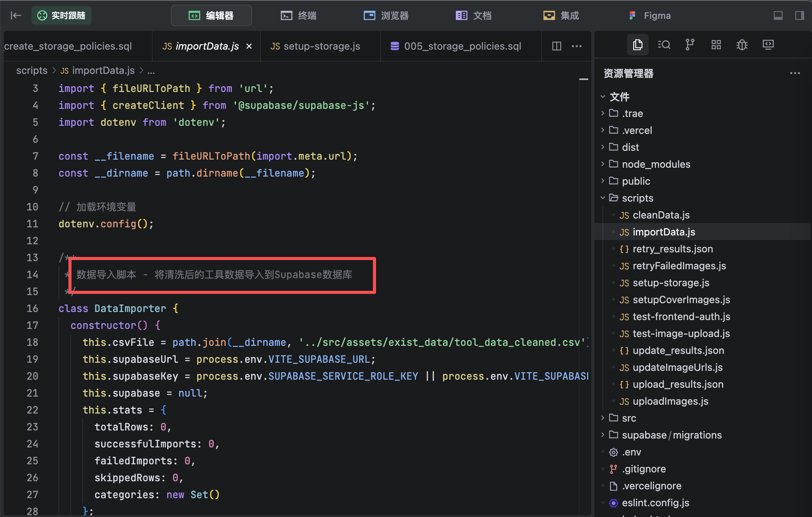Open retryFailedImages.js in the file tree
Screen dimensions: 812x517
(x=679, y=266)
